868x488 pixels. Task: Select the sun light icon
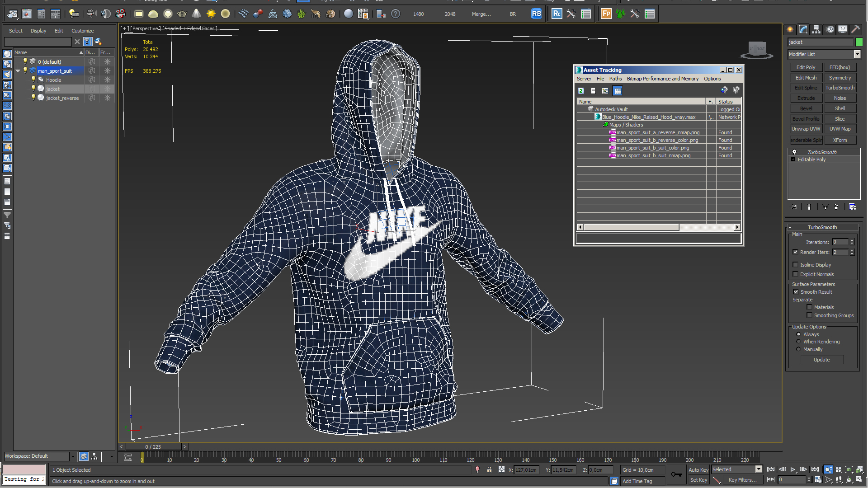tap(211, 14)
